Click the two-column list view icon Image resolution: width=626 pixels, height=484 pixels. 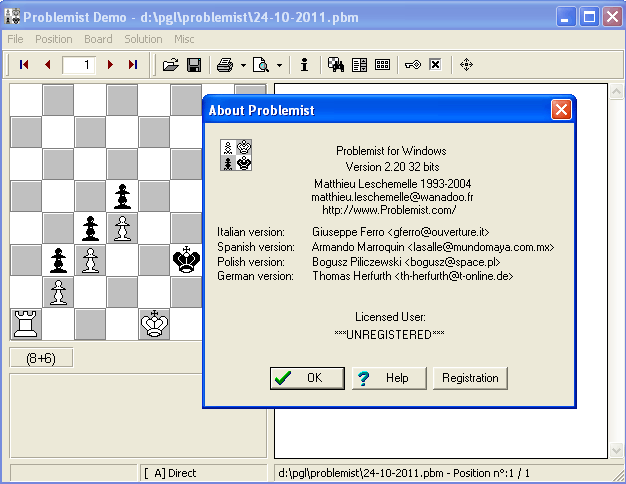359,64
